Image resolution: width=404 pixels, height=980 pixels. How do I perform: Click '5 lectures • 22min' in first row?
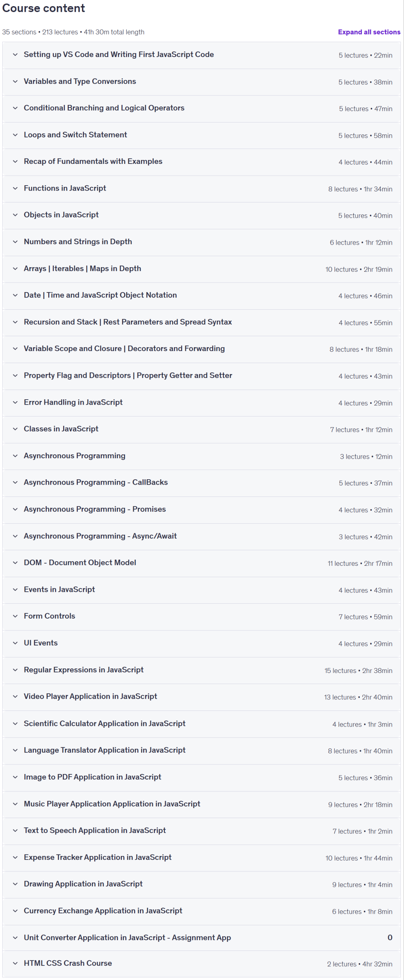pos(365,56)
